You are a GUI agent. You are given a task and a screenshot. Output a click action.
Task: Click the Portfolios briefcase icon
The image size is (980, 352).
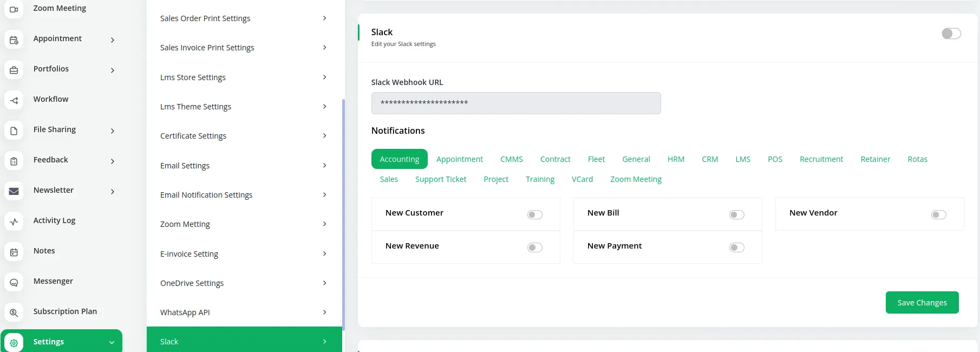click(x=14, y=70)
